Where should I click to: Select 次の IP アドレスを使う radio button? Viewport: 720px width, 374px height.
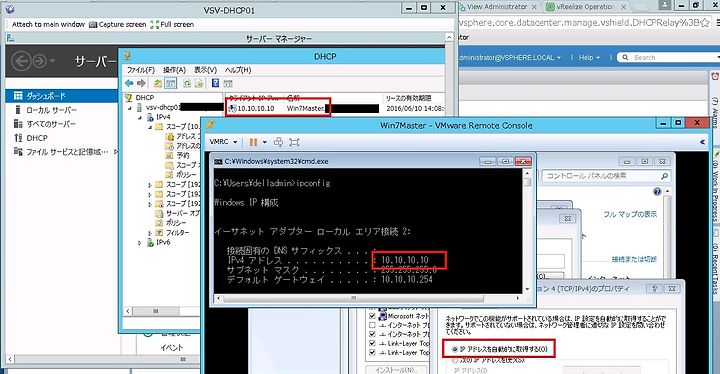(455, 361)
